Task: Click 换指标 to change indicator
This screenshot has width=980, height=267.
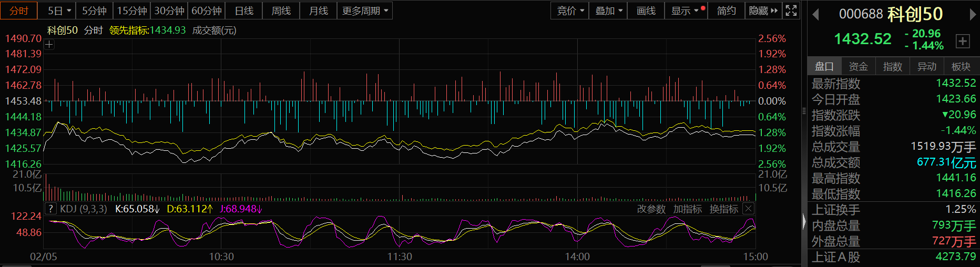Action: click(723, 209)
